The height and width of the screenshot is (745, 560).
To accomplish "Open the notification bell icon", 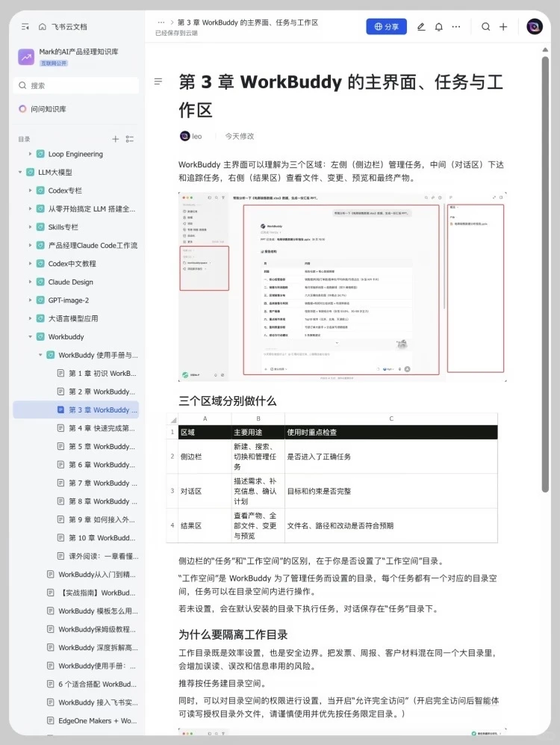I will pos(438,27).
